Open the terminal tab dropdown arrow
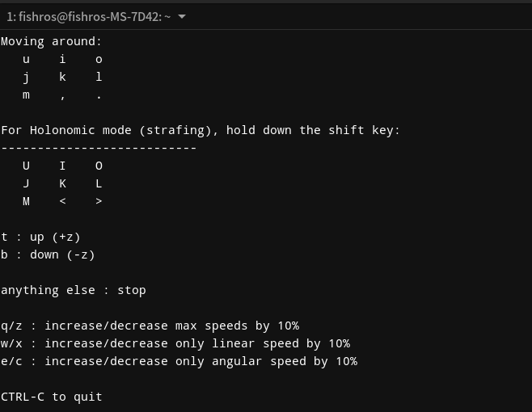 pos(182,16)
